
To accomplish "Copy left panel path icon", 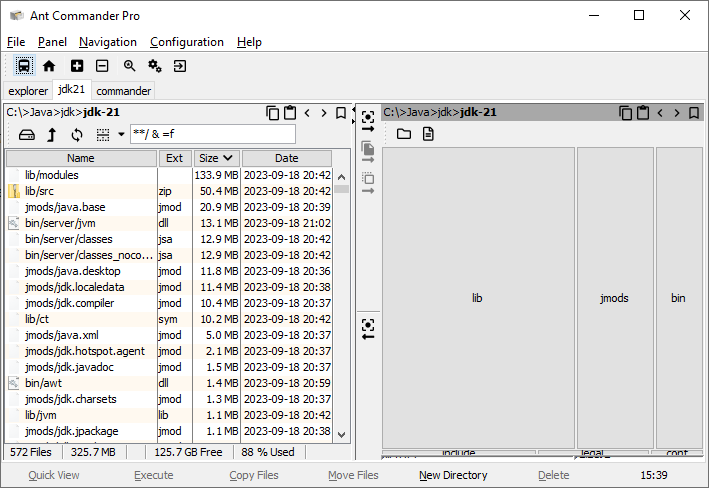I will pos(273,113).
